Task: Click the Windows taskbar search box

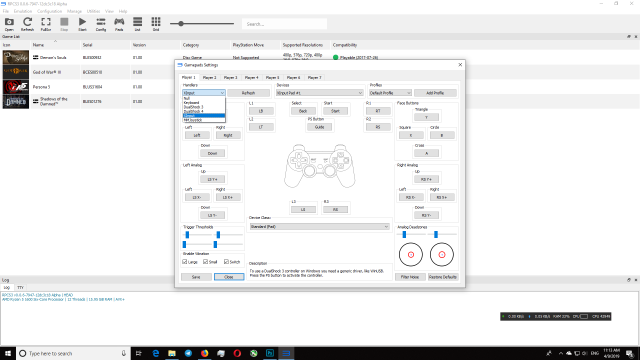Action: click(73, 353)
